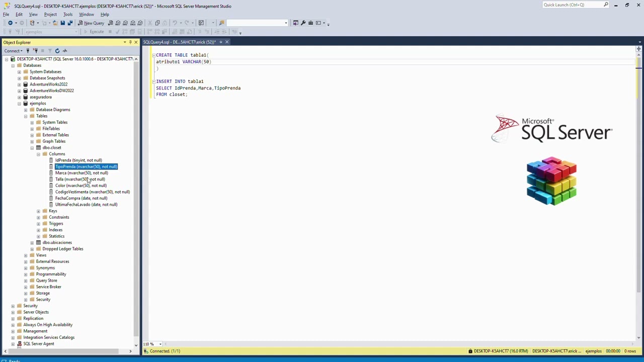Open the 110 % zoom level dropdown
Screen dimensions: 644x362
point(160,344)
